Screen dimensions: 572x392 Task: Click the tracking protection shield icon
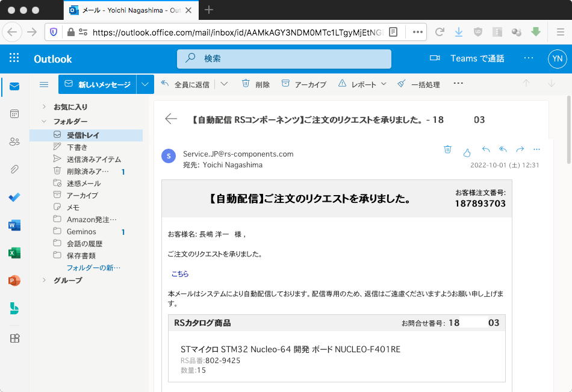coord(54,32)
